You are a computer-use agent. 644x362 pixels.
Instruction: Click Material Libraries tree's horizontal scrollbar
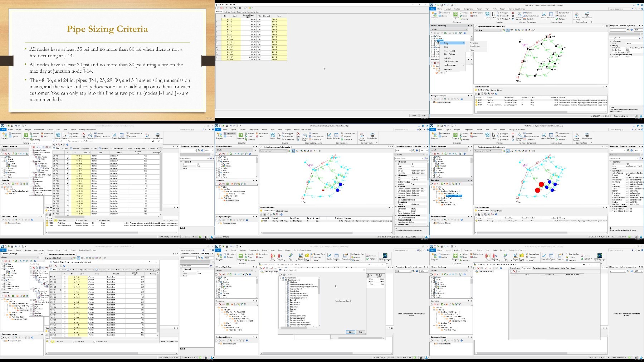[298, 328]
